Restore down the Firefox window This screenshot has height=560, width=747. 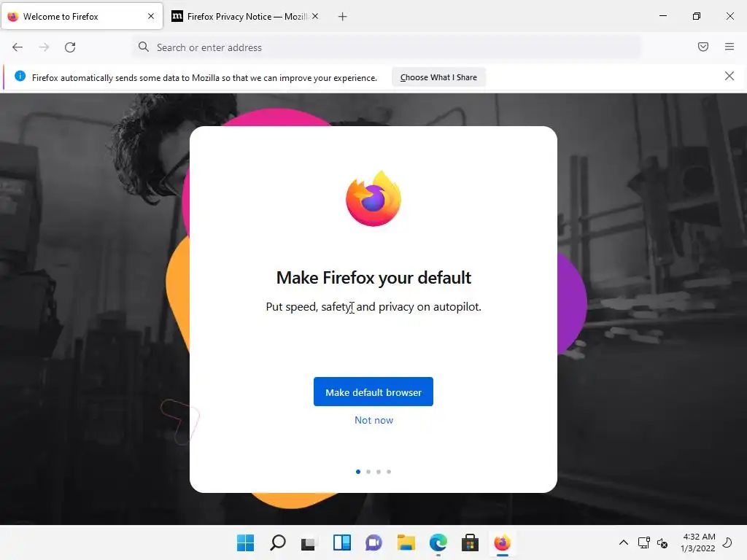697,16
